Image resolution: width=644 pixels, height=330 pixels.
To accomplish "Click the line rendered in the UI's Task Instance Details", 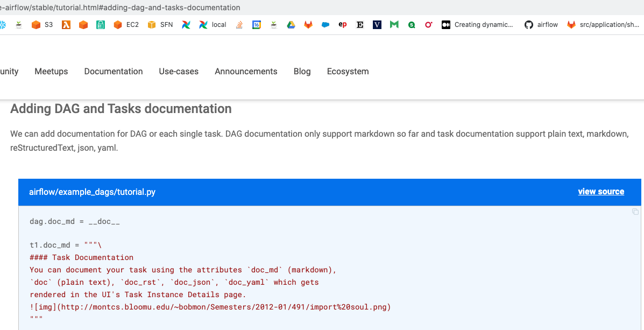I will point(138,294).
